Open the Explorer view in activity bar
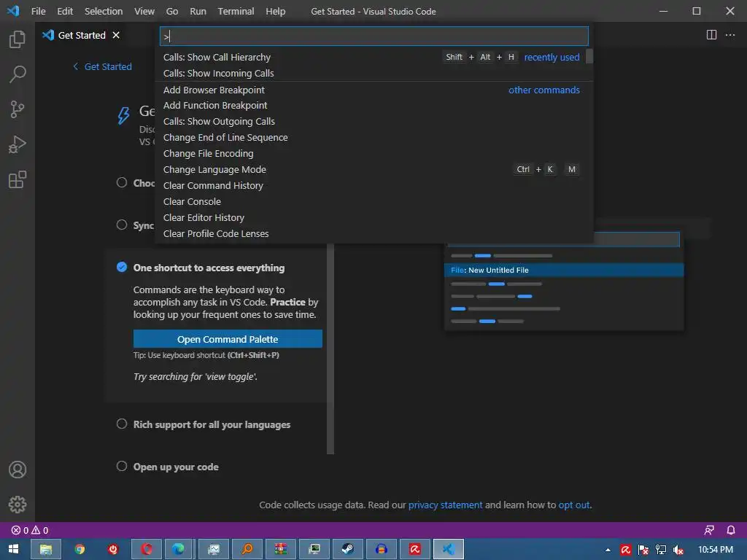 click(18, 39)
